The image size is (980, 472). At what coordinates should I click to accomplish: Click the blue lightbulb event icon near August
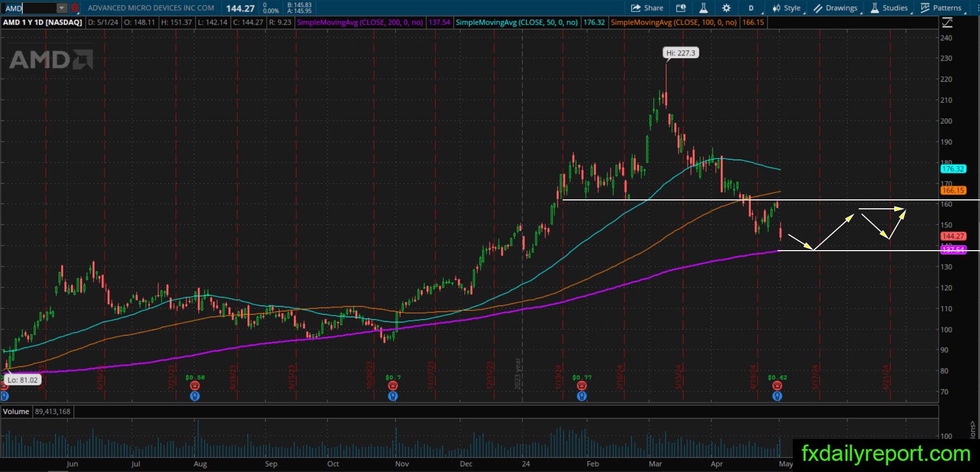[195, 396]
